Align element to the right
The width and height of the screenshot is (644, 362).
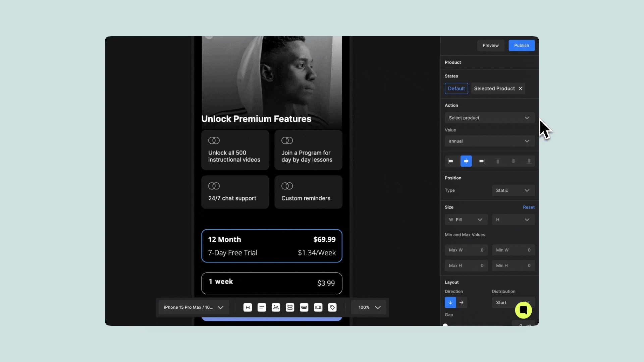(x=482, y=161)
